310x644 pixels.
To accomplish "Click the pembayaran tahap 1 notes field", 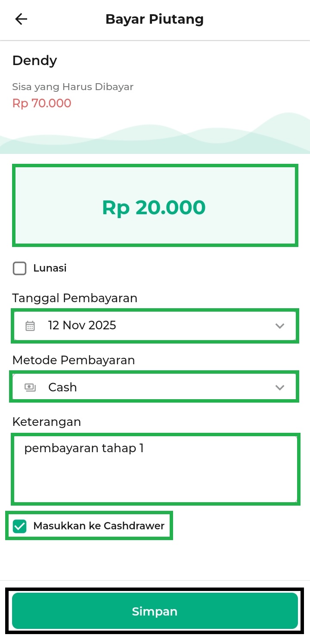I will click(155, 468).
